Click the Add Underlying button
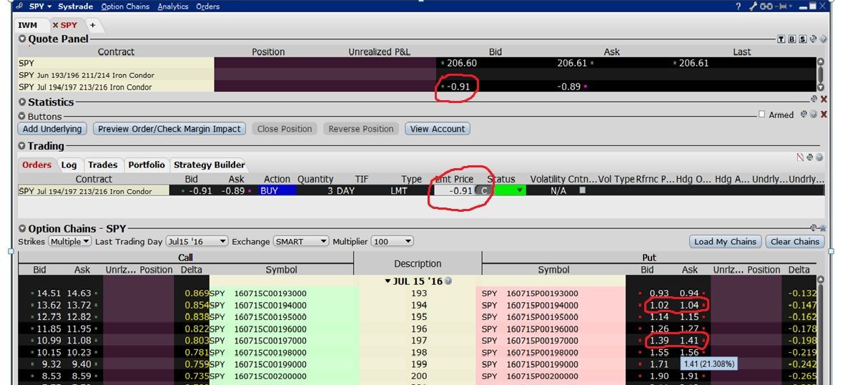Viewport: 868px width, 385px height. 51,129
